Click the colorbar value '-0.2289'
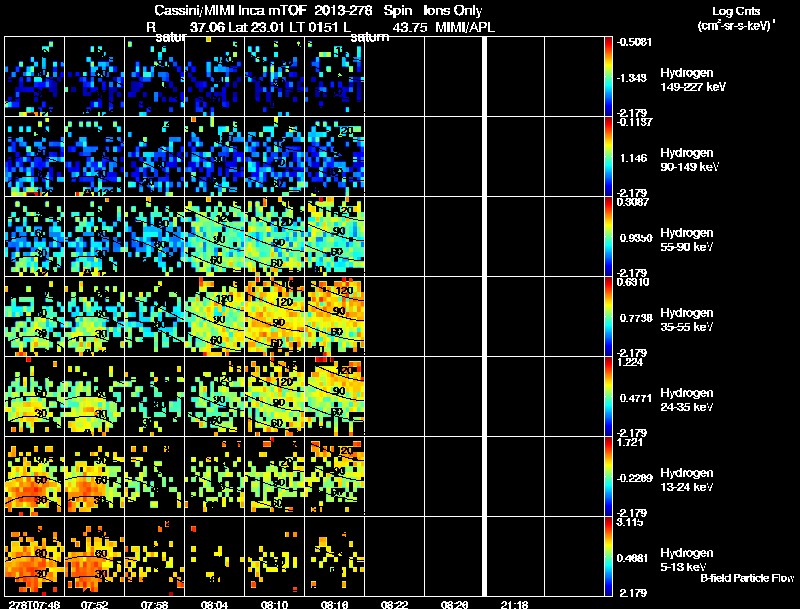 tap(634, 478)
